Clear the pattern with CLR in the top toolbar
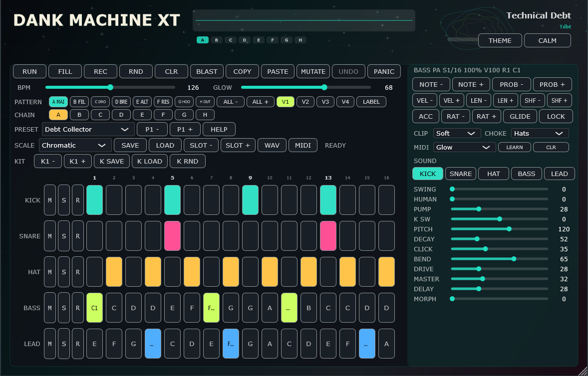The image size is (588, 376). [x=171, y=71]
